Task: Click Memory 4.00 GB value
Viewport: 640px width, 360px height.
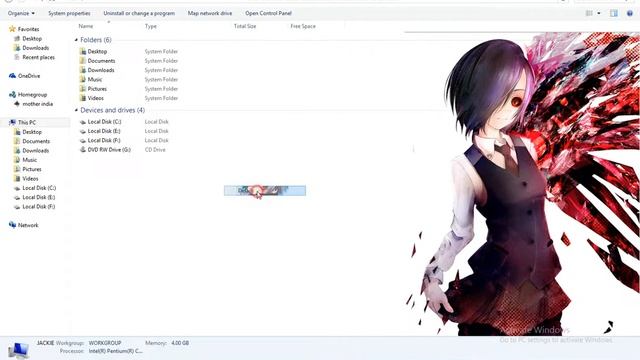Action: point(180,343)
